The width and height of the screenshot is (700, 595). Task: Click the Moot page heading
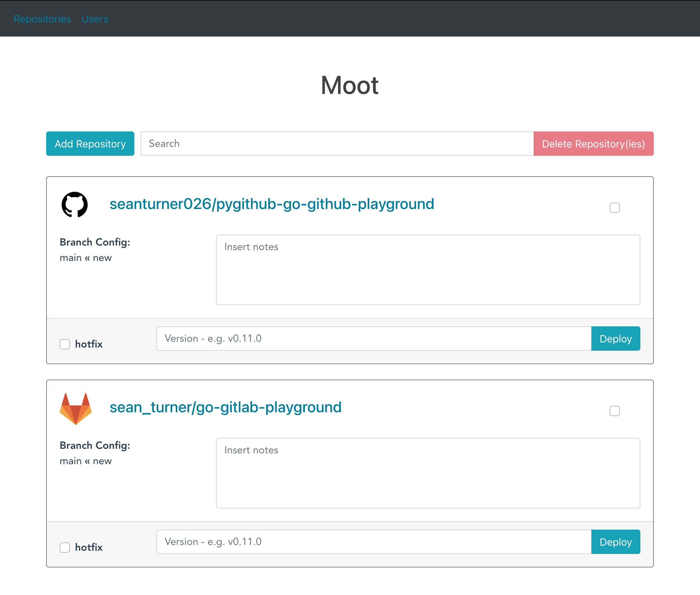pyautogui.click(x=350, y=85)
